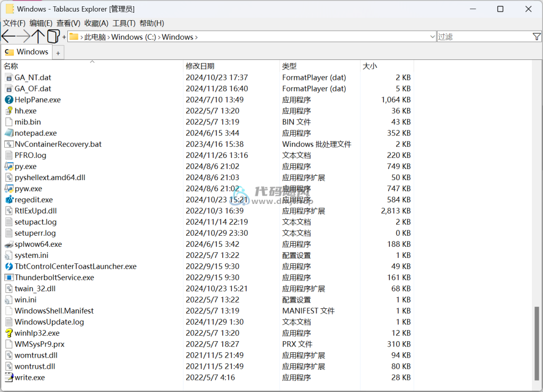Viewport: 543px width, 392px height.
Task: Select the file setuperr.log
Action: [x=35, y=233]
